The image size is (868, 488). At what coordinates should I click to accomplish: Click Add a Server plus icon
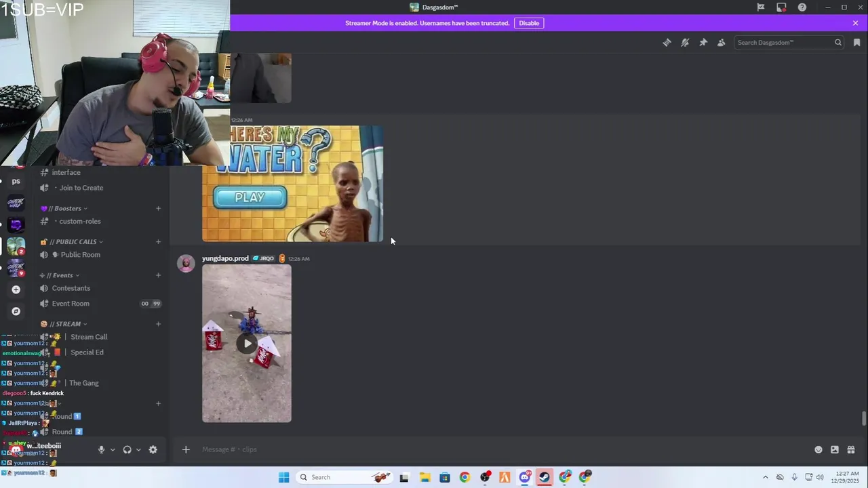tap(16, 289)
